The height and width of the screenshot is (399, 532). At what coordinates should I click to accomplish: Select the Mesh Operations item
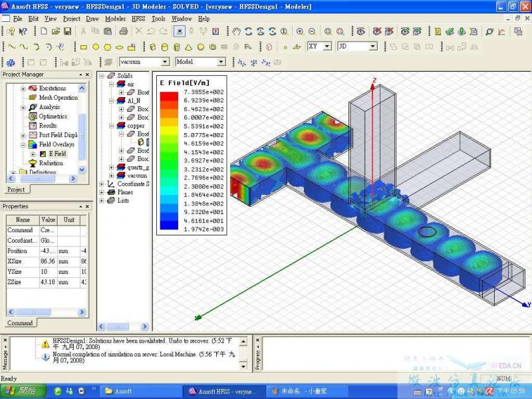tap(58, 98)
